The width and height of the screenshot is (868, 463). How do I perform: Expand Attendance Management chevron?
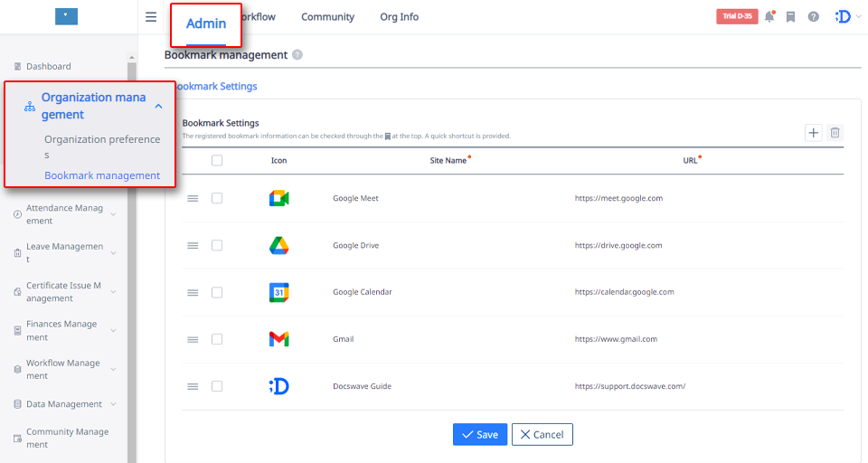[x=114, y=214]
